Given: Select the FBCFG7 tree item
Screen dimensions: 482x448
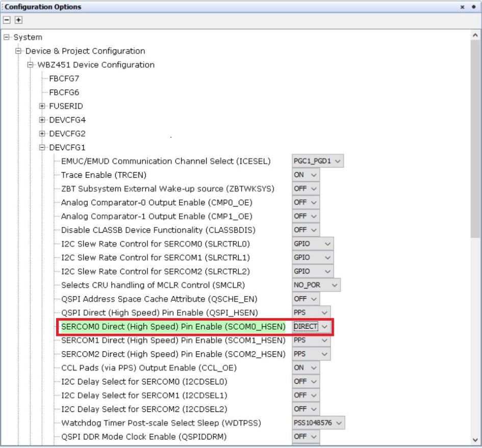Looking at the screenshot, I should [x=64, y=78].
